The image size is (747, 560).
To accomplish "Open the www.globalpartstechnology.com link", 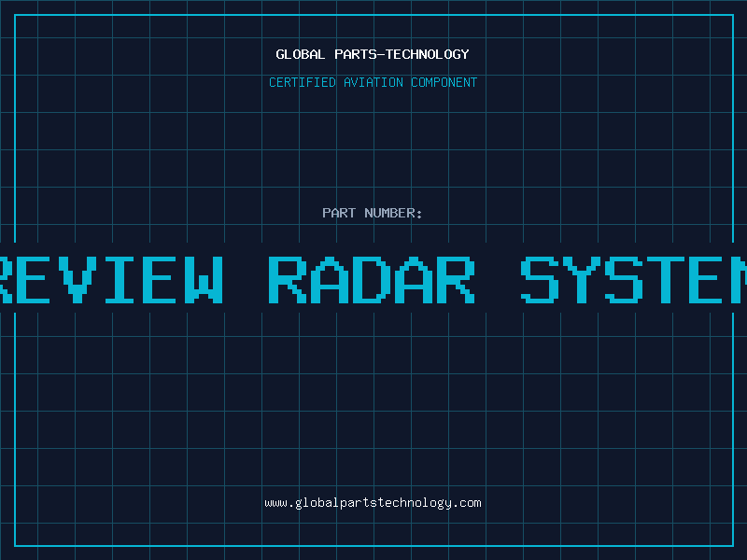I will point(373,503).
